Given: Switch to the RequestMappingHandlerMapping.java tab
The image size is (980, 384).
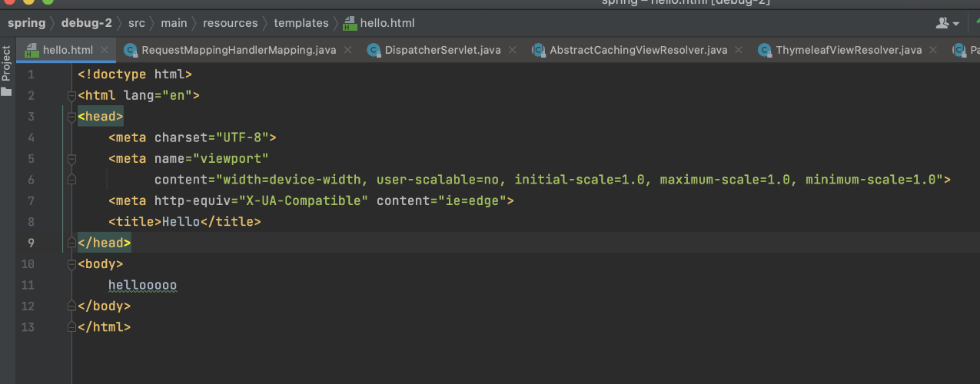Looking at the screenshot, I should pos(238,51).
